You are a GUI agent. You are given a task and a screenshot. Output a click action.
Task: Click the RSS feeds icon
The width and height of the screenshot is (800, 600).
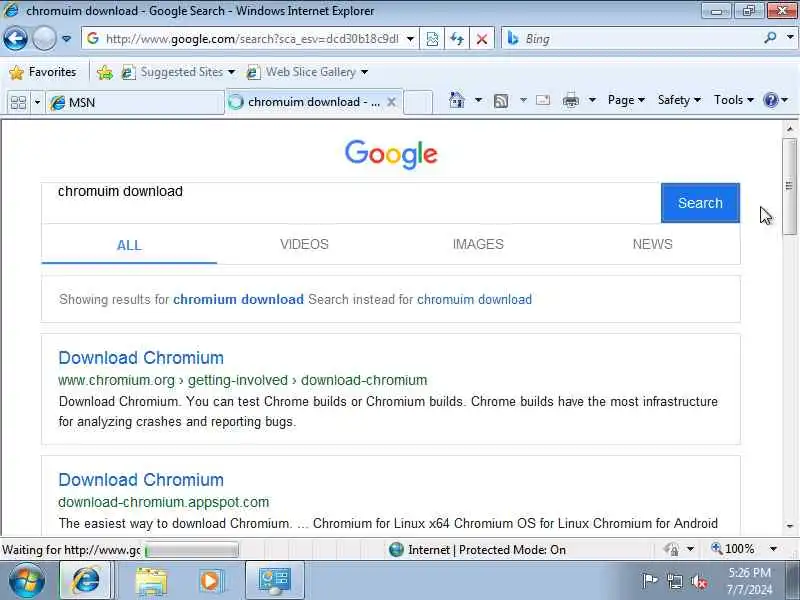coord(501,101)
